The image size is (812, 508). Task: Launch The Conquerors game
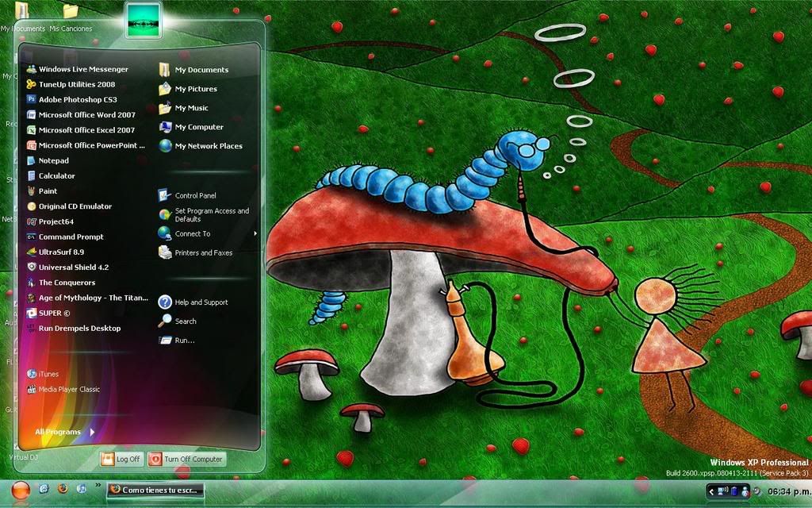click(61, 283)
